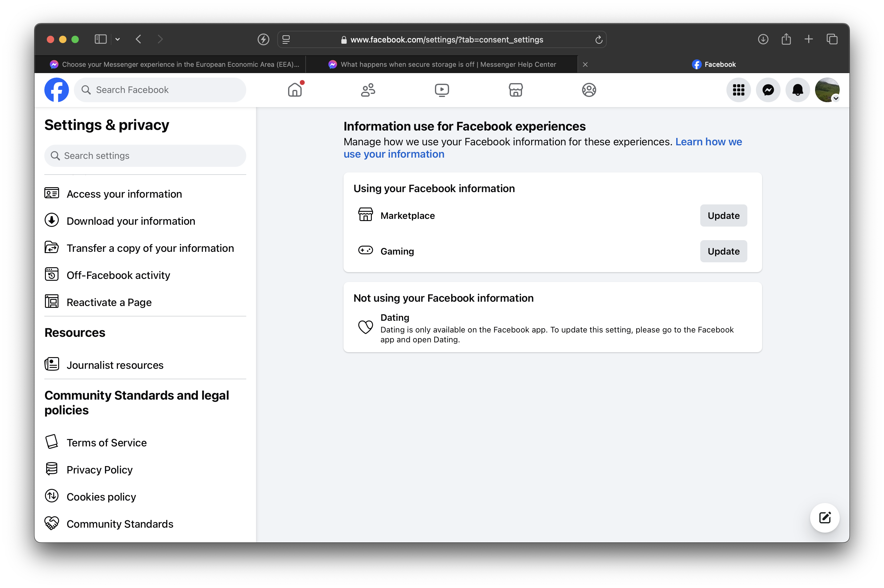The image size is (884, 588).
Task: Click the Marketplace label in the card
Action: point(408,215)
